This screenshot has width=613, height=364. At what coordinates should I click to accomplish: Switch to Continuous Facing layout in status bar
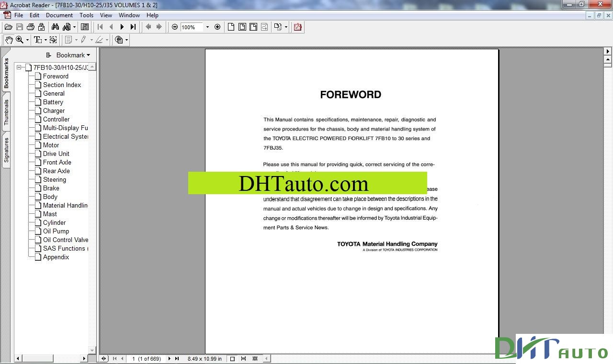[x=255, y=358]
